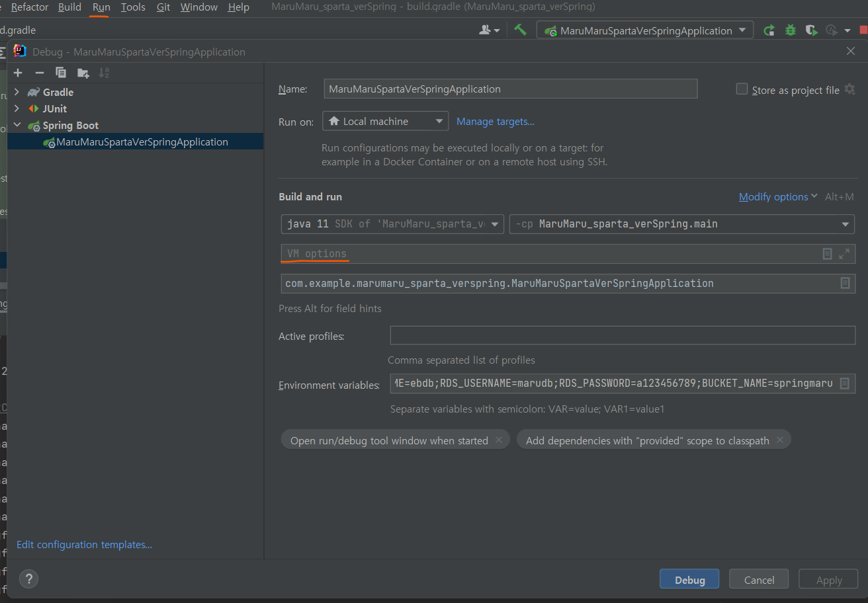This screenshot has width=868, height=603.
Task: Select MaruMaruSpartaVerSpringApplication in configuration tree
Action: coord(135,141)
